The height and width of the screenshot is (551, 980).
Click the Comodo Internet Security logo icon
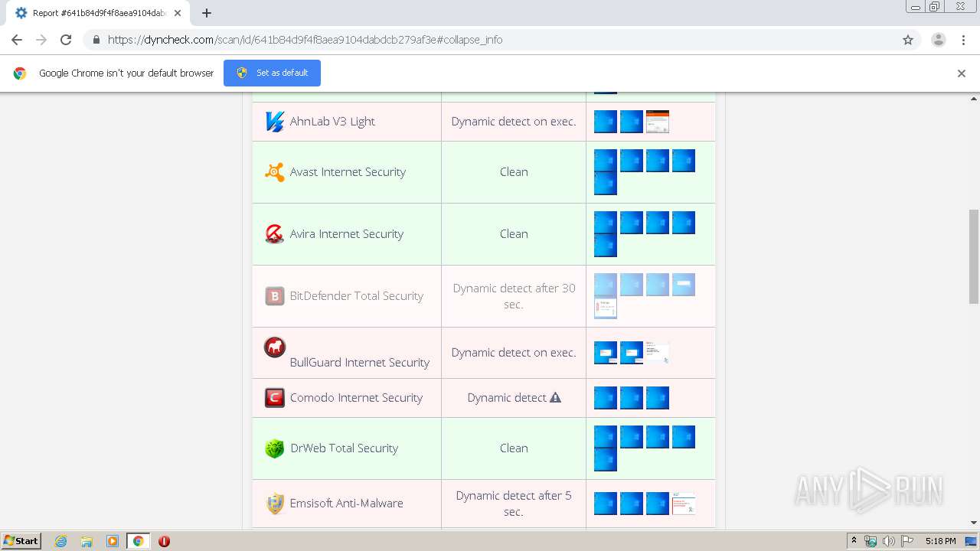(x=274, y=398)
